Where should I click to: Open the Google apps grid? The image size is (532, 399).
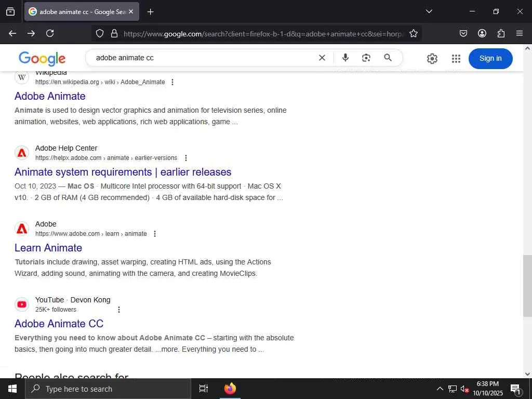click(456, 59)
